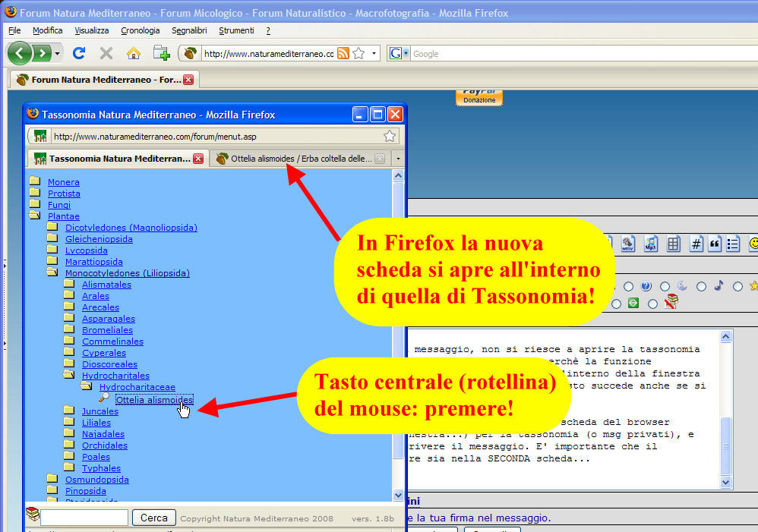Collapse the Plantae folder
Image resolution: width=758 pixels, height=532 pixels.
click(35, 215)
